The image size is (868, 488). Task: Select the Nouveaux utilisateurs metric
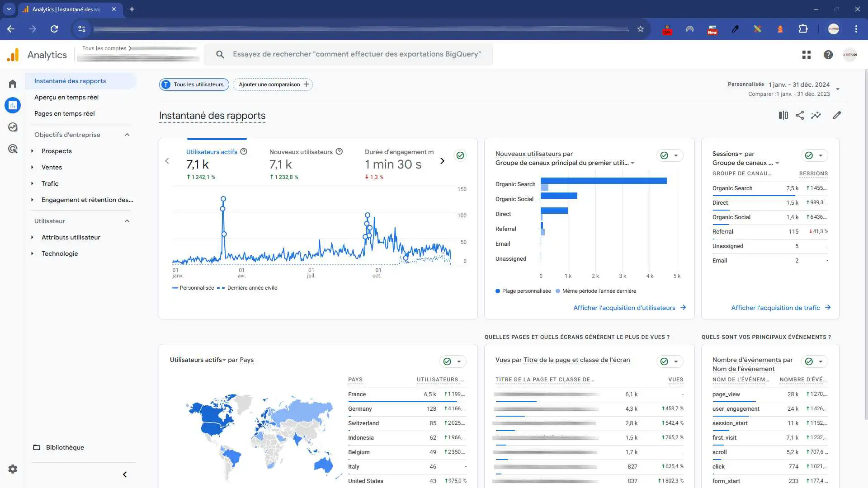coord(301,152)
